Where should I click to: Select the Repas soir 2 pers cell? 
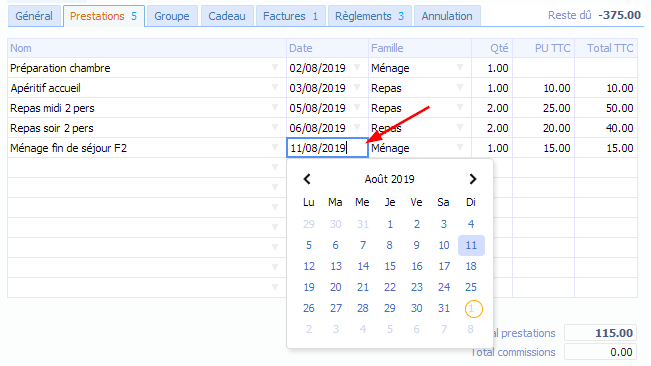pyautogui.click(x=147, y=127)
